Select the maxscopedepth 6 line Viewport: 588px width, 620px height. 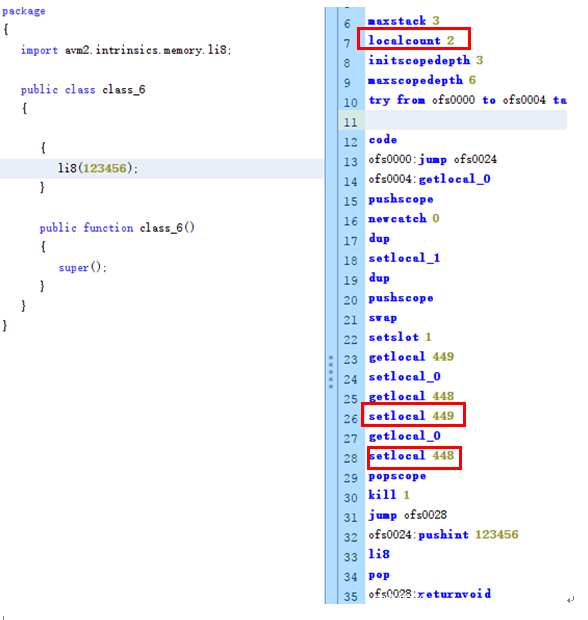pos(422,80)
